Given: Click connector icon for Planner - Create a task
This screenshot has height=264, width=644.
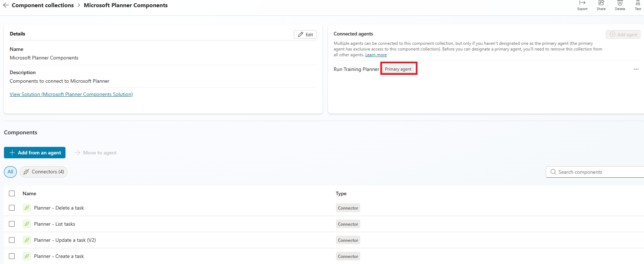Looking at the screenshot, I should pyautogui.click(x=27, y=256).
